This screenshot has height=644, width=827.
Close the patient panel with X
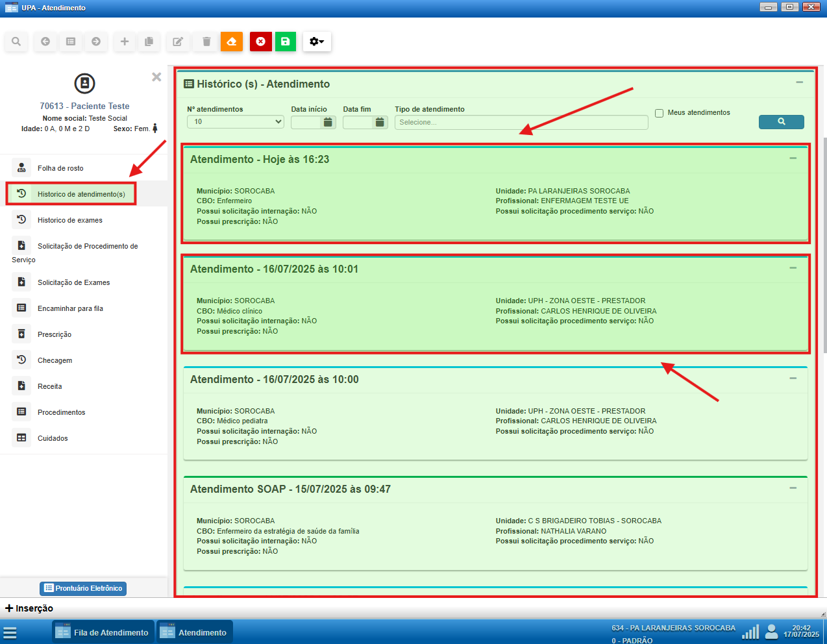pyautogui.click(x=156, y=77)
